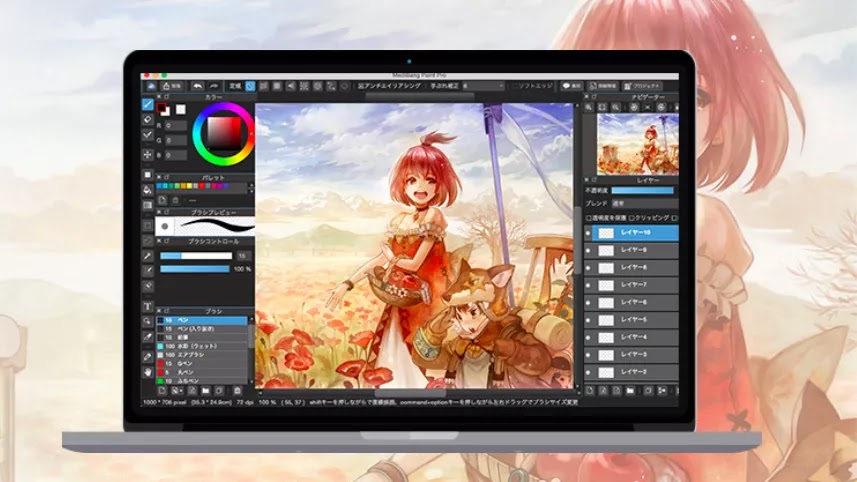The height and width of the screenshot is (482, 857).
Task: Click the trash icon under the palette swatches
Action: (175, 201)
